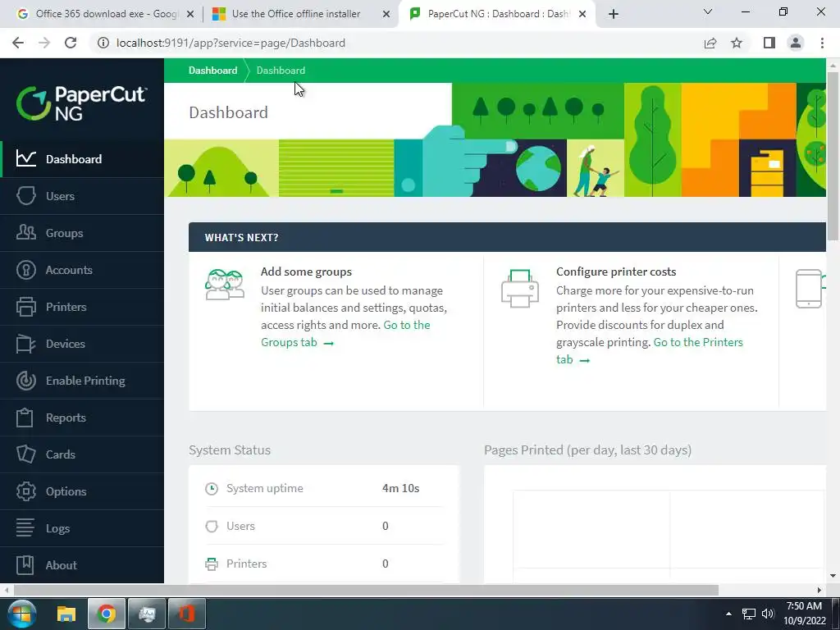Click the scroll right arrow
The image size is (840, 630).
819,590
